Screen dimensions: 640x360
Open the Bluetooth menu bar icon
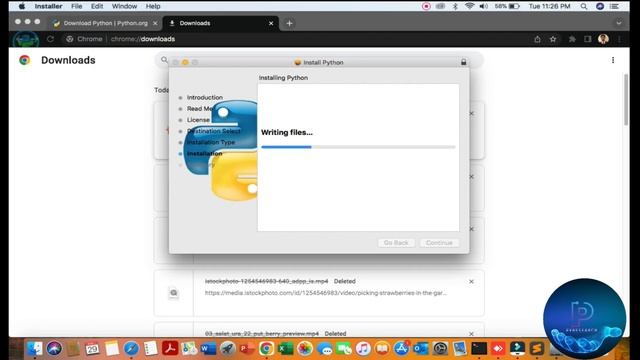pos(455,6)
